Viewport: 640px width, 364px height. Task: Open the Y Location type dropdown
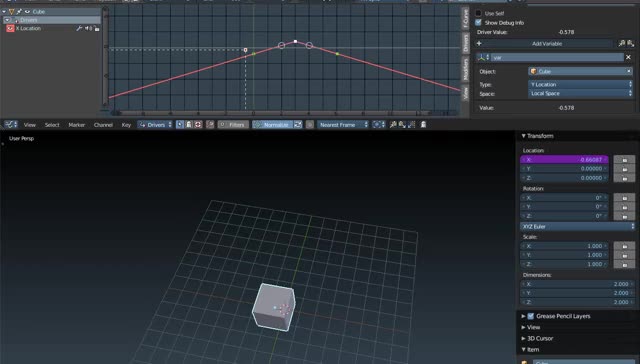click(x=580, y=84)
